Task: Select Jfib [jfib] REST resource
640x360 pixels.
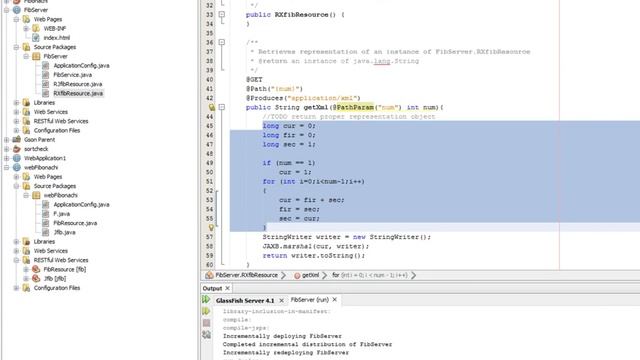Action: [x=55, y=279]
